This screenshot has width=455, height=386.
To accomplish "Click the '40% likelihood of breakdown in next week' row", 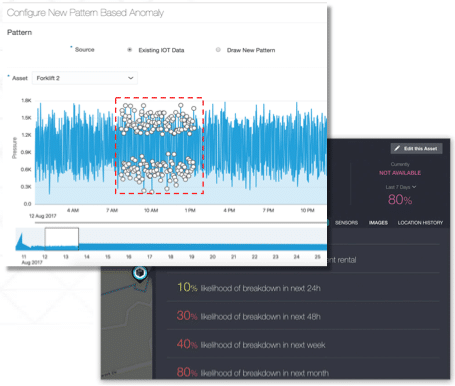I will (x=303, y=344).
